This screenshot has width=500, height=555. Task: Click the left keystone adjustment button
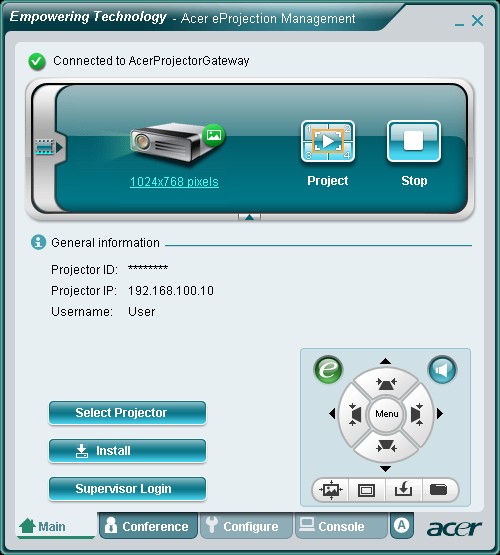tap(354, 414)
